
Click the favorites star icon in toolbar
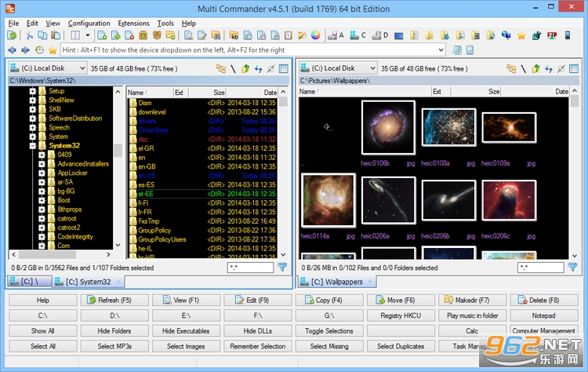[x=521, y=35]
